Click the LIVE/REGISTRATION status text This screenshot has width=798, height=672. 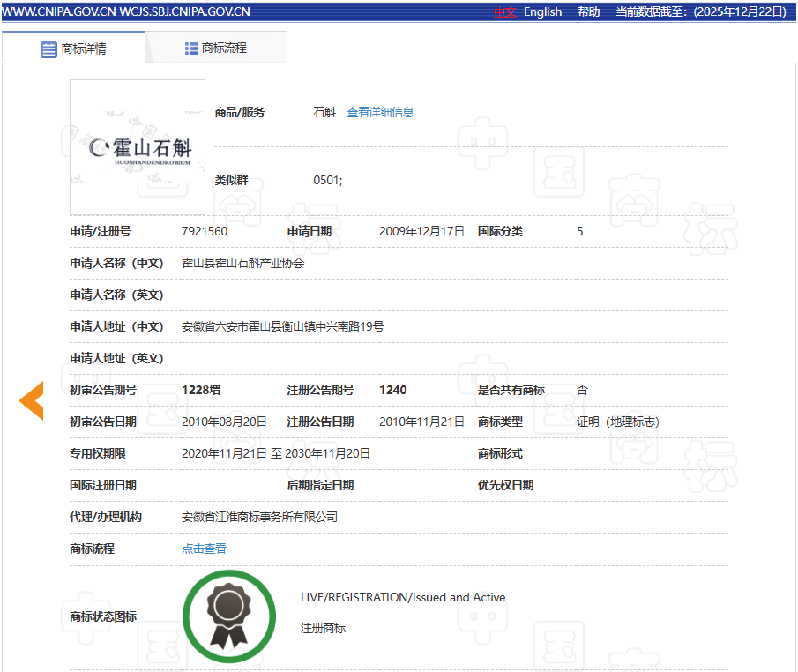(x=402, y=597)
